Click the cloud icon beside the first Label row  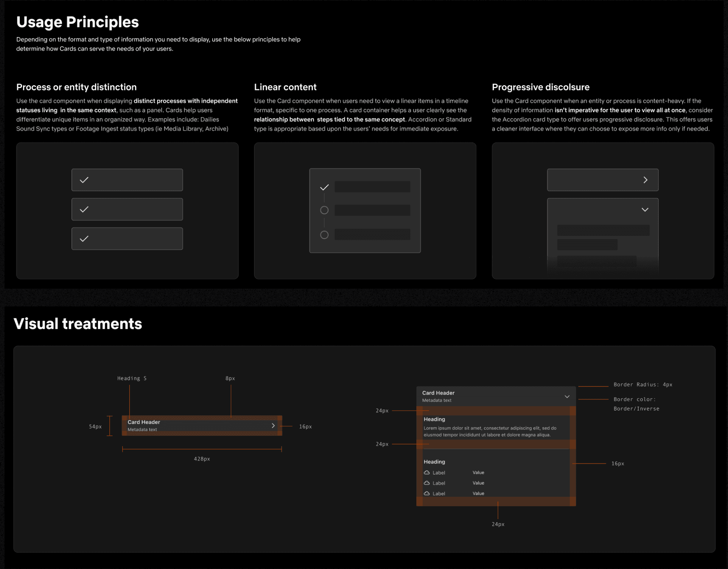pos(427,473)
